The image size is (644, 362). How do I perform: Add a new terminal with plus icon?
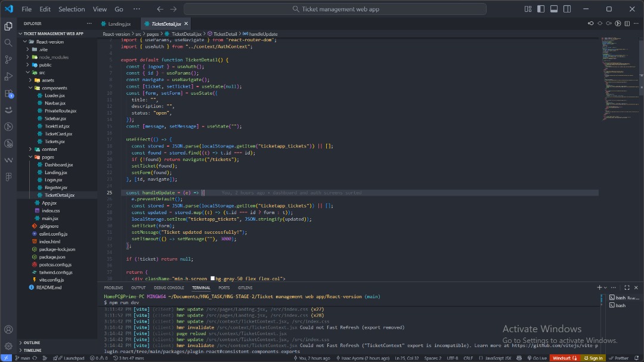click(599, 287)
